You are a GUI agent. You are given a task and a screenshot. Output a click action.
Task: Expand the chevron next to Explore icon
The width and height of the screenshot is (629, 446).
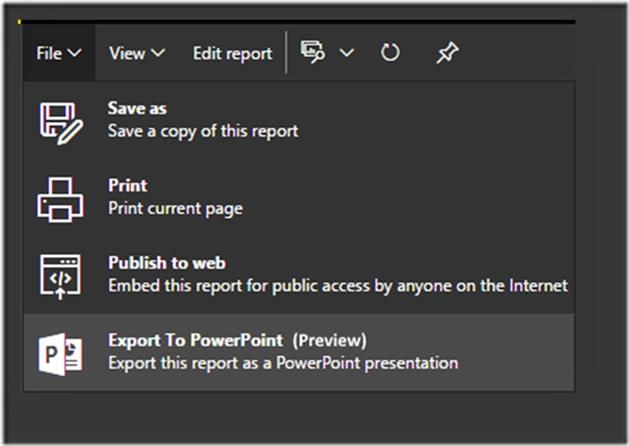click(347, 53)
